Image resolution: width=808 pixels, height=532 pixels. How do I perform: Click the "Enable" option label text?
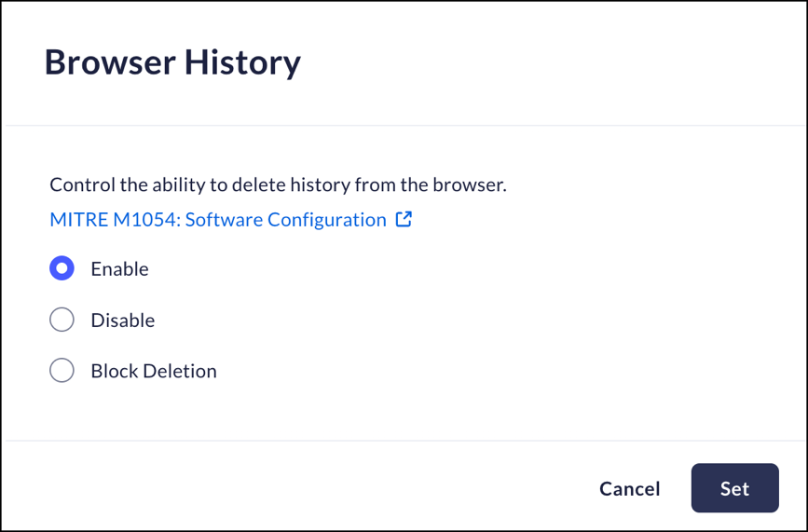[119, 269]
